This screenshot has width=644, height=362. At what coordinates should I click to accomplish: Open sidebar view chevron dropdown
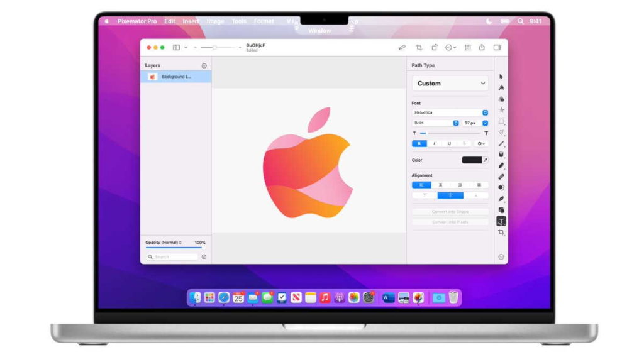click(x=186, y=48)
